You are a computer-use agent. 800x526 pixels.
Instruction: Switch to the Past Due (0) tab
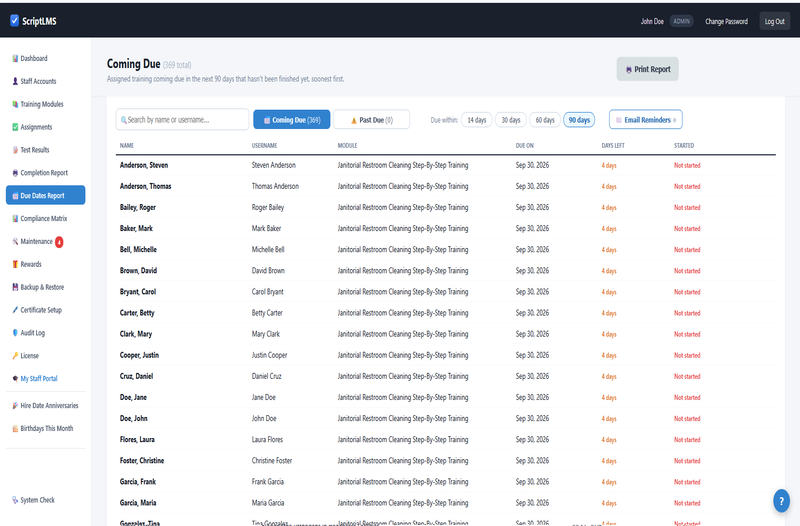click(x=371, y=120)
